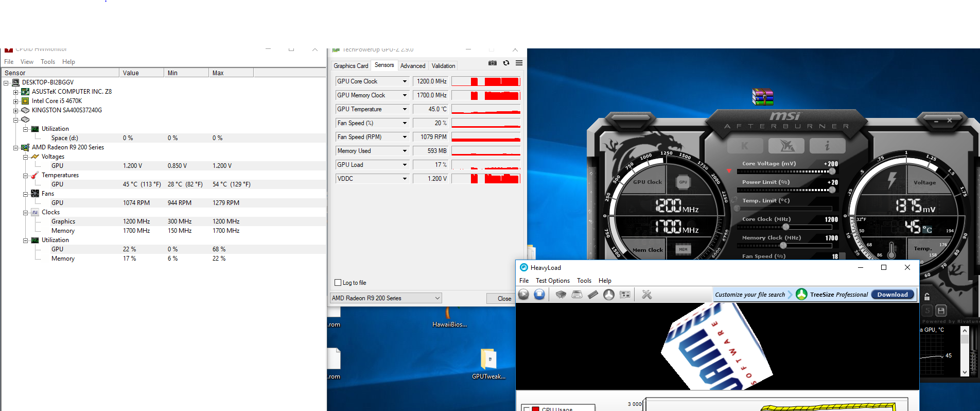Open the Afterburner information i button
This screenshot has width=980, height=411.
827,146
